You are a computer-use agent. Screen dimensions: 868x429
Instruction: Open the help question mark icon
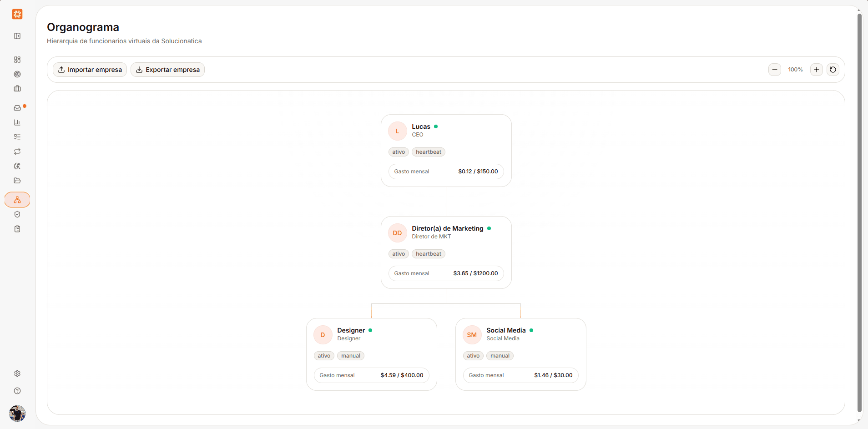point(17,391)
